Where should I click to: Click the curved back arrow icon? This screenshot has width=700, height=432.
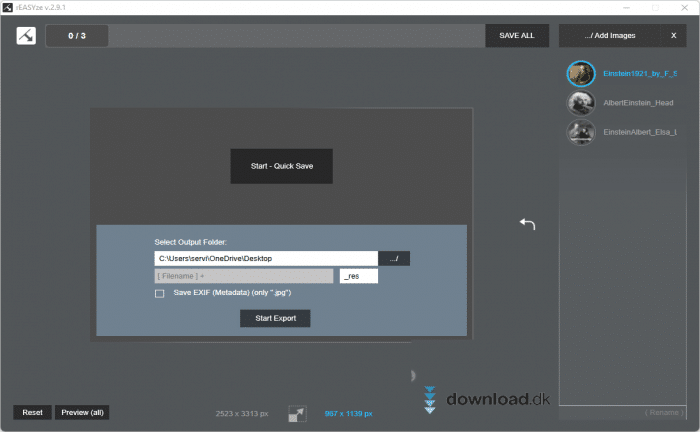click(527, 224)
